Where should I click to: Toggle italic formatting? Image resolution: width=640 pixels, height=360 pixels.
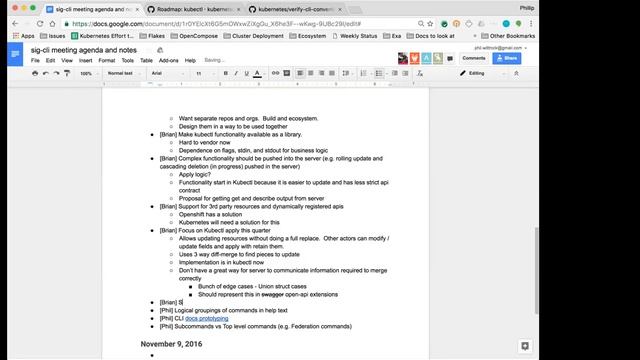(236, 73)
